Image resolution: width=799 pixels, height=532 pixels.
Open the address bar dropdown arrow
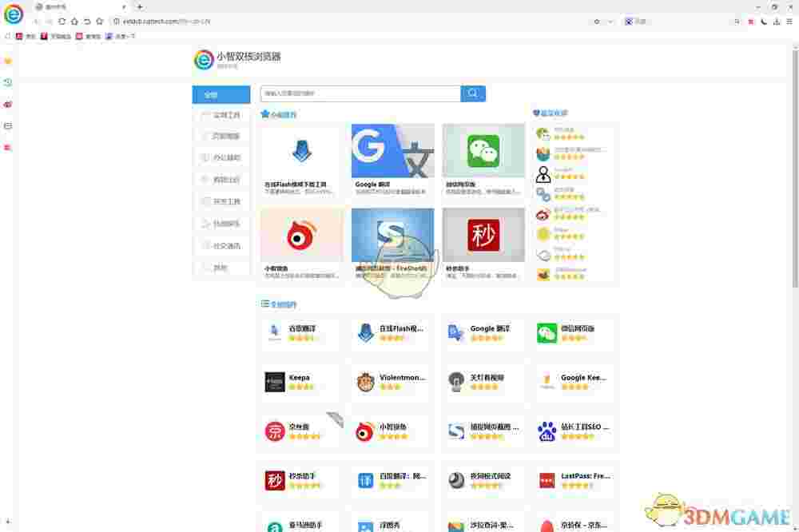(x=610, y=22)
